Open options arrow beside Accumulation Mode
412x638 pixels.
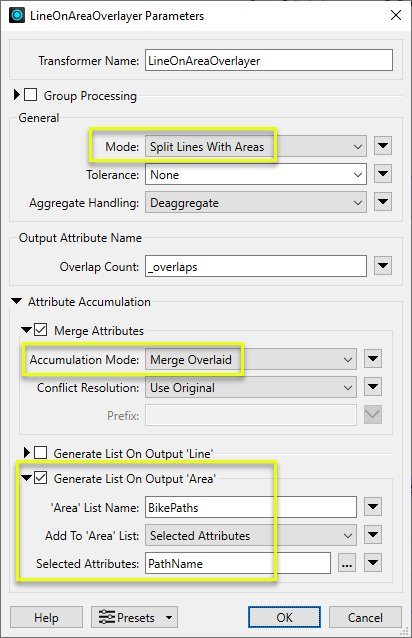(373, 359)
